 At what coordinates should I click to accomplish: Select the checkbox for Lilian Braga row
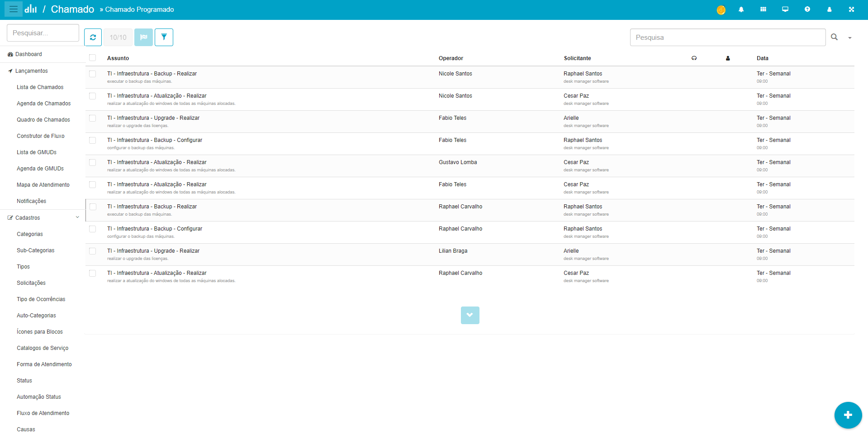click(x=93, y=251)
